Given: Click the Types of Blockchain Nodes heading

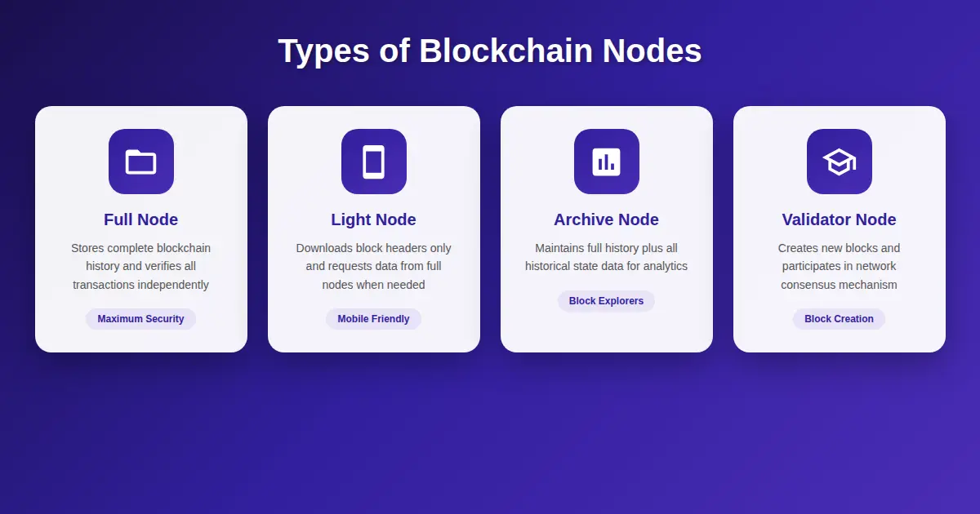Looking at the screenshot, I should point(490,51).
